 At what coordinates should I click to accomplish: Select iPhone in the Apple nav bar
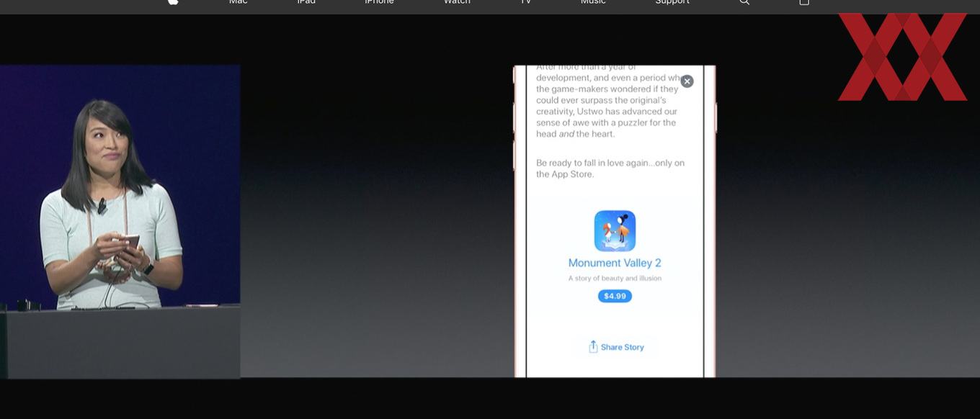379,2
